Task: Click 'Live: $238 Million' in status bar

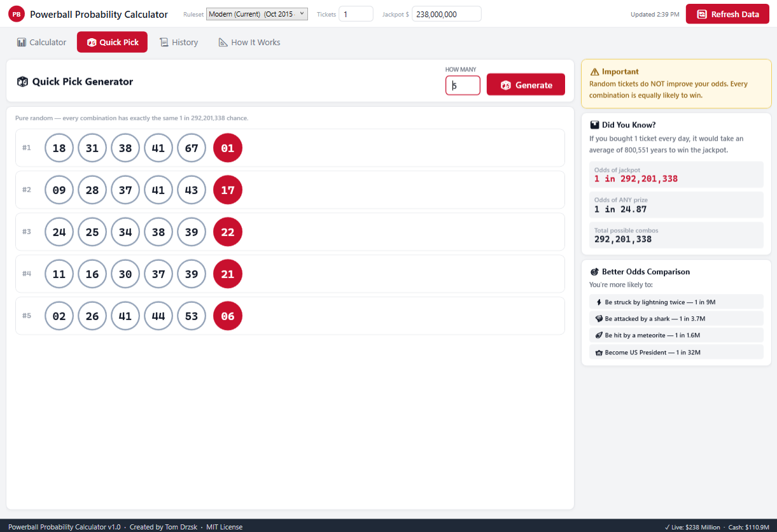Action: 692,527
